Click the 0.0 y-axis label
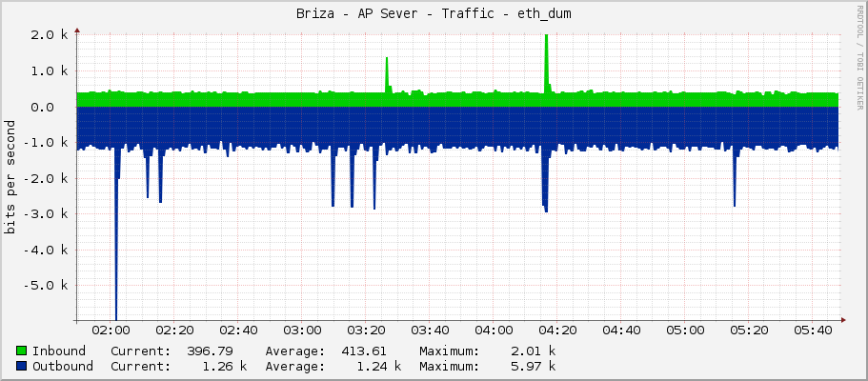The height and width of the screenshot is (381, 868). 42,107
